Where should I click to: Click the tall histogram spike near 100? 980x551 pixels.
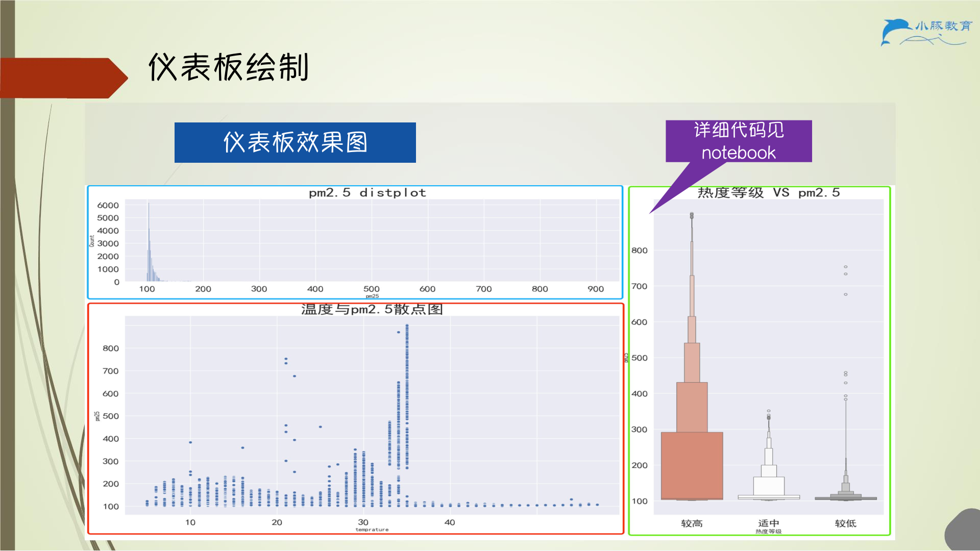pyautogui.click(x=149, y=242)
